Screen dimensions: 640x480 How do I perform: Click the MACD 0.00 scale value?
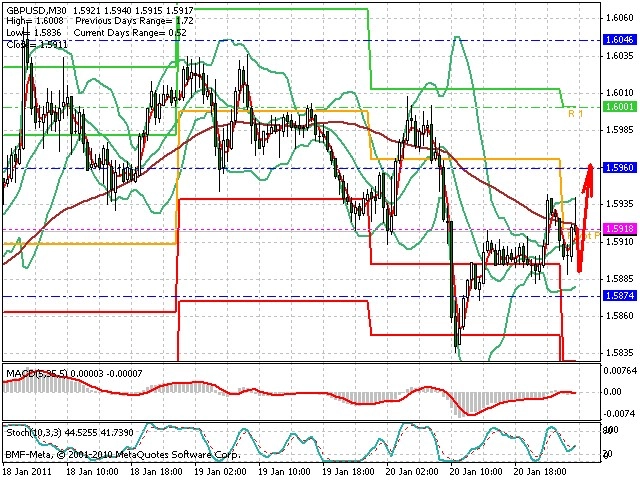[x=612, y=392]
